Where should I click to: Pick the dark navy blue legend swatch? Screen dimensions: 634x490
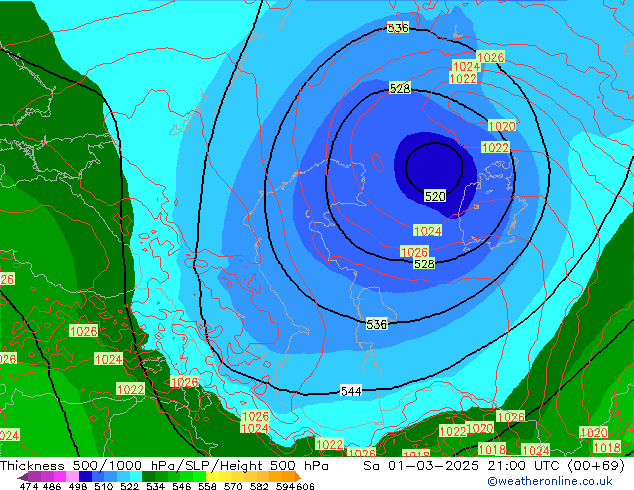[85, 476]
